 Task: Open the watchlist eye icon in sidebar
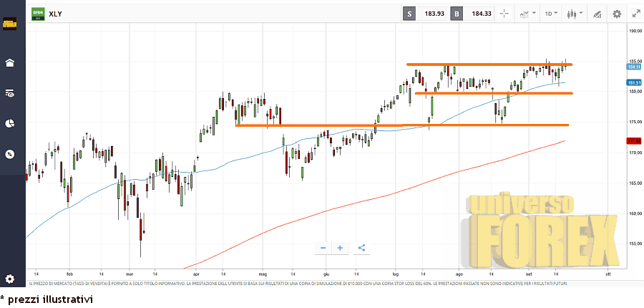pyautogui.click(x=10, y=93)
